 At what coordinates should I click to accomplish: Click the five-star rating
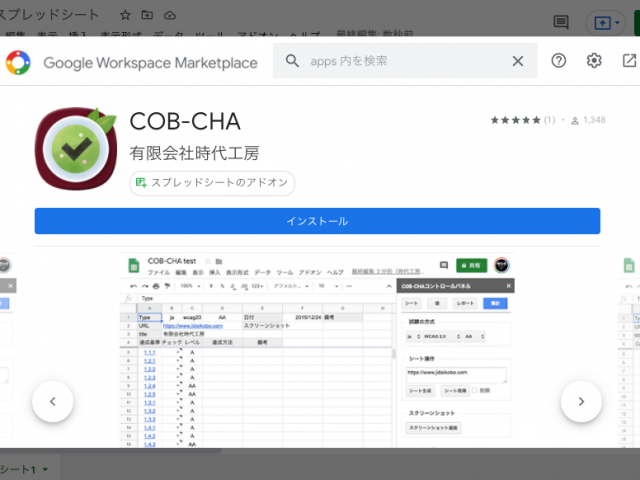(x=516, y=120)
